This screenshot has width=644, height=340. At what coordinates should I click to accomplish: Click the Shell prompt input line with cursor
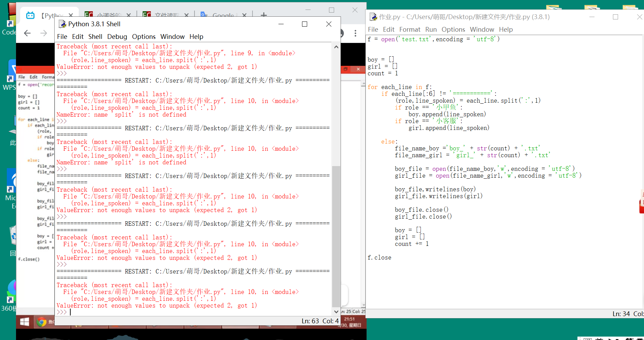tap(193, 312)
